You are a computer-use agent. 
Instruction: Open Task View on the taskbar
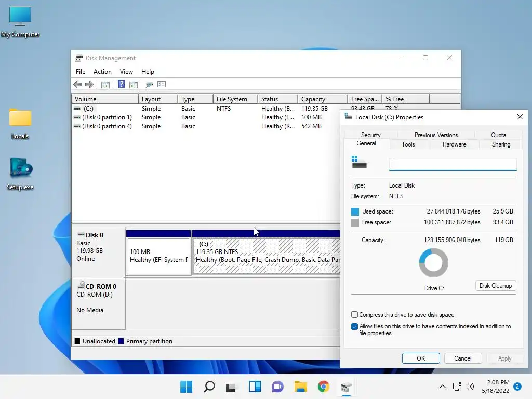click(x=231, y=387)
